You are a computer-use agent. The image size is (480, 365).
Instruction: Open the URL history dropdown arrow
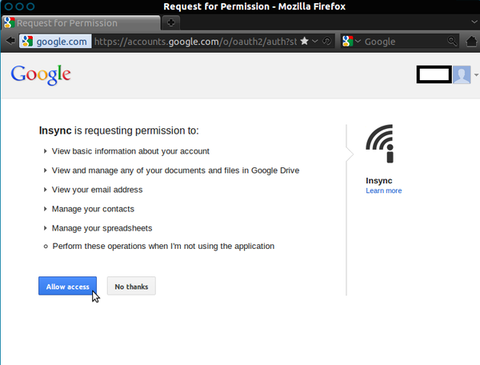(x=315, y=41)
